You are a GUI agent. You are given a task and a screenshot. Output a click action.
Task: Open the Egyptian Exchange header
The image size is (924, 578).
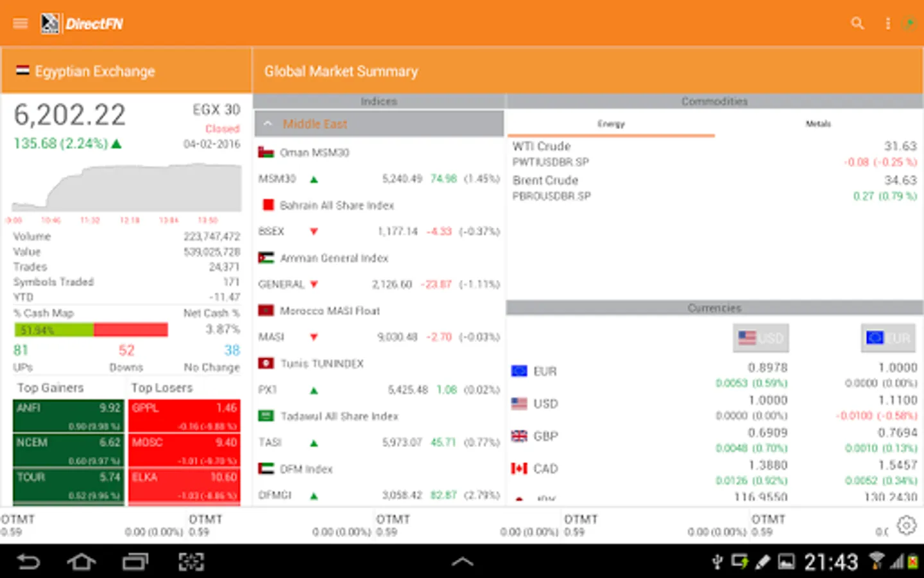point(126,71)
